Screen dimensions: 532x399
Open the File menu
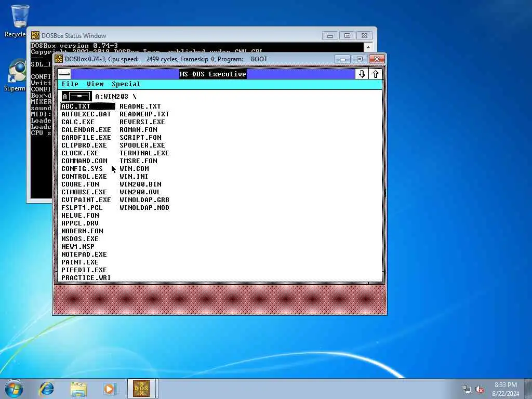[70, 84]
